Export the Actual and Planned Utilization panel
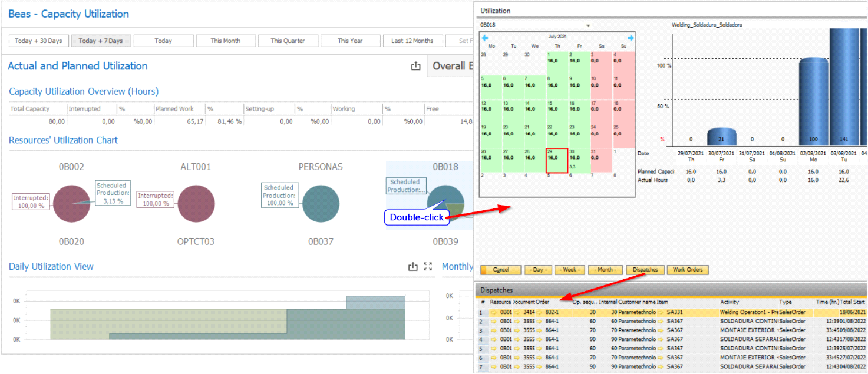868x374 pixels. point(415,67)
